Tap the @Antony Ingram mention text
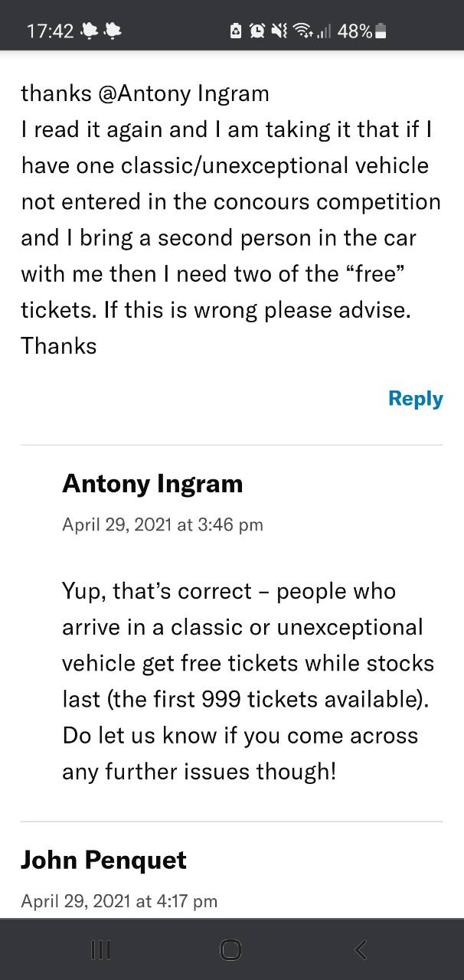 point(184,93)
